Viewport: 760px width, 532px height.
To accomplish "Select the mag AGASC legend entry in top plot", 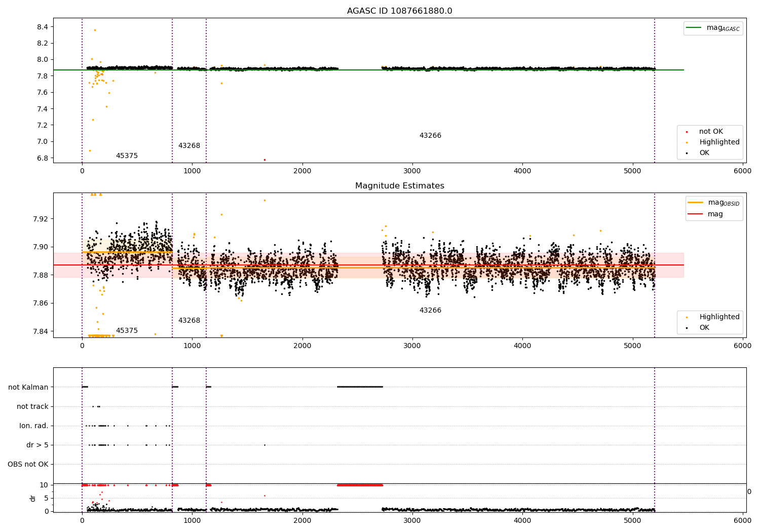I will tap(713, 28).
